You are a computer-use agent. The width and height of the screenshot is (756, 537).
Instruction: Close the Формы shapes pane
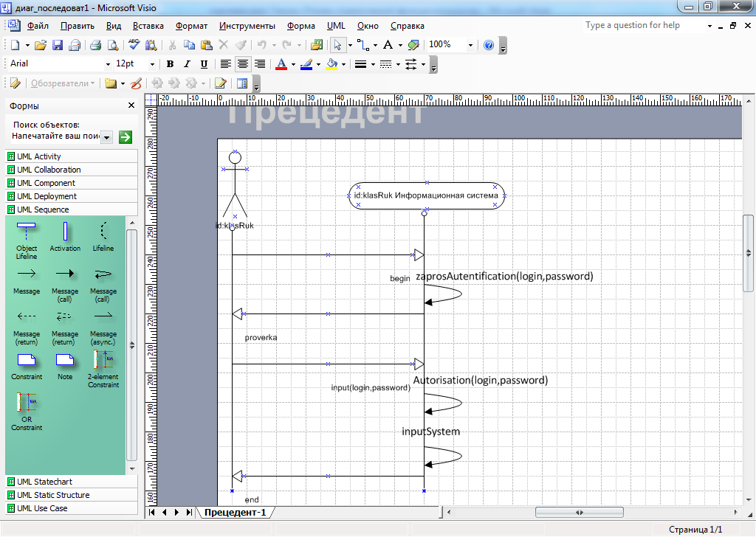[x=131, y=105]
